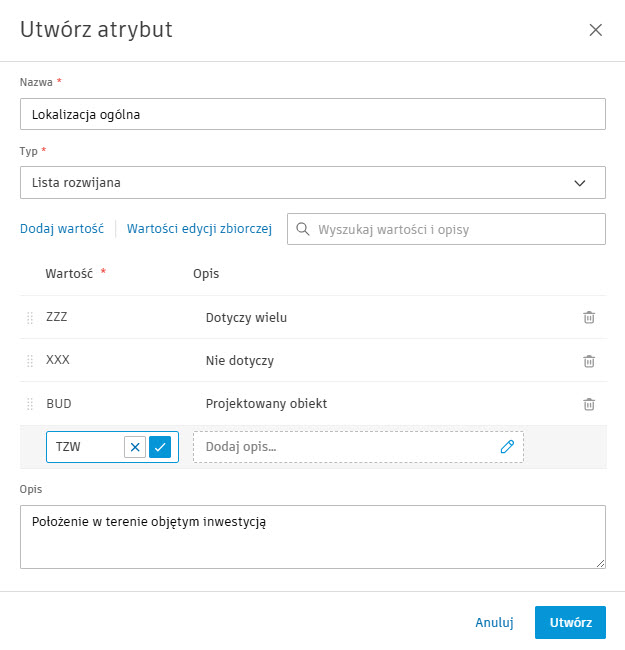Select ZZZ value text
Image resolution: width=625 pixels, height=650 pixels.
coord(57,317)
